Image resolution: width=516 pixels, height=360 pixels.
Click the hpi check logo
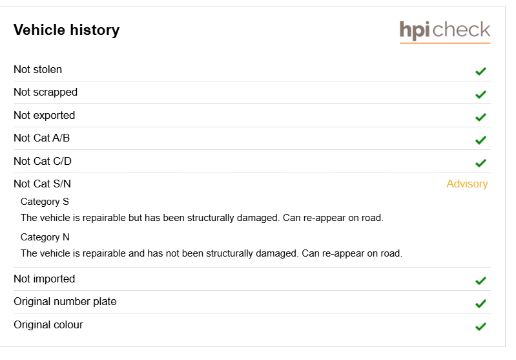pos(445,32)
